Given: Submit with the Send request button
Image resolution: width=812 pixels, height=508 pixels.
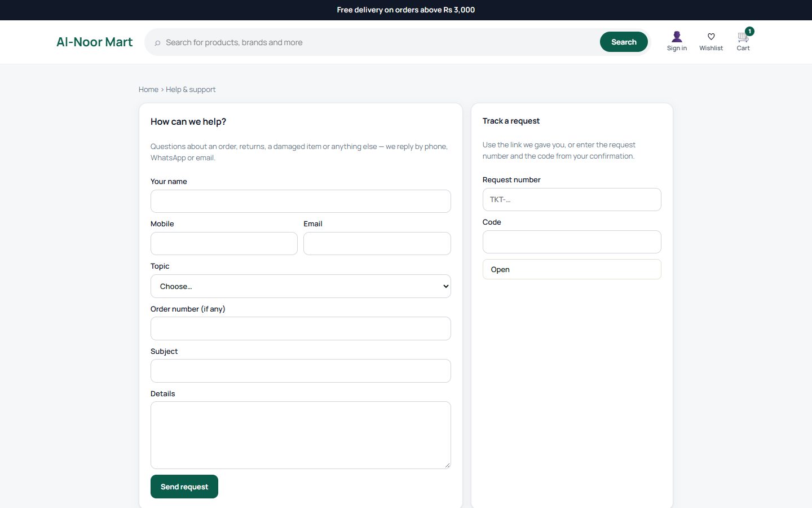Looking at the screenshot, I should click(184, 487).
